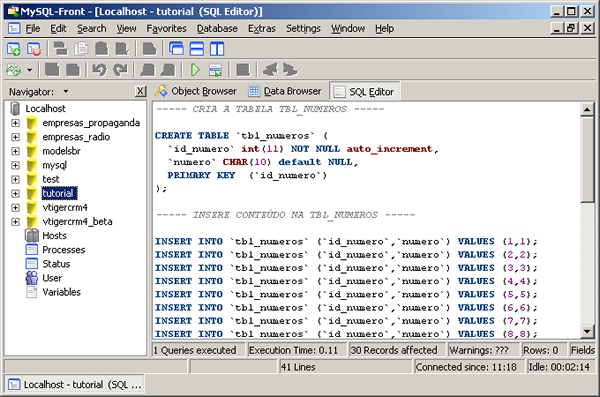Click the Localhost server icon
The image size is (600, 397).
pyautogui.click(x=15, y=109)
